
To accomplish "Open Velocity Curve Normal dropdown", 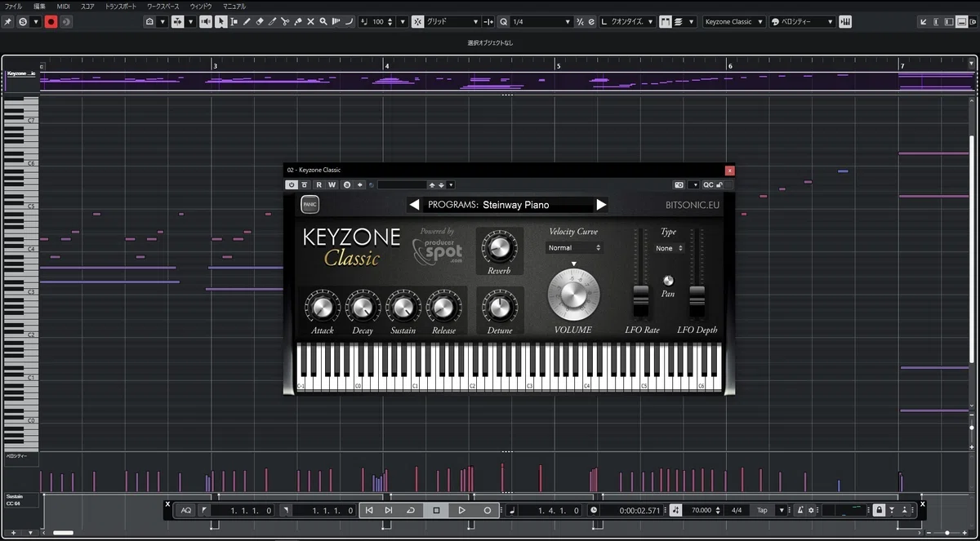I will [575, 247].
